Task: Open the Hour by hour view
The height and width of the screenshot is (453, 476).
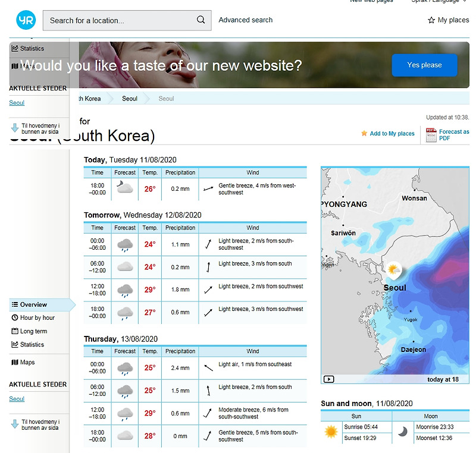Action: pyautogui.click(x=33, y=317)
